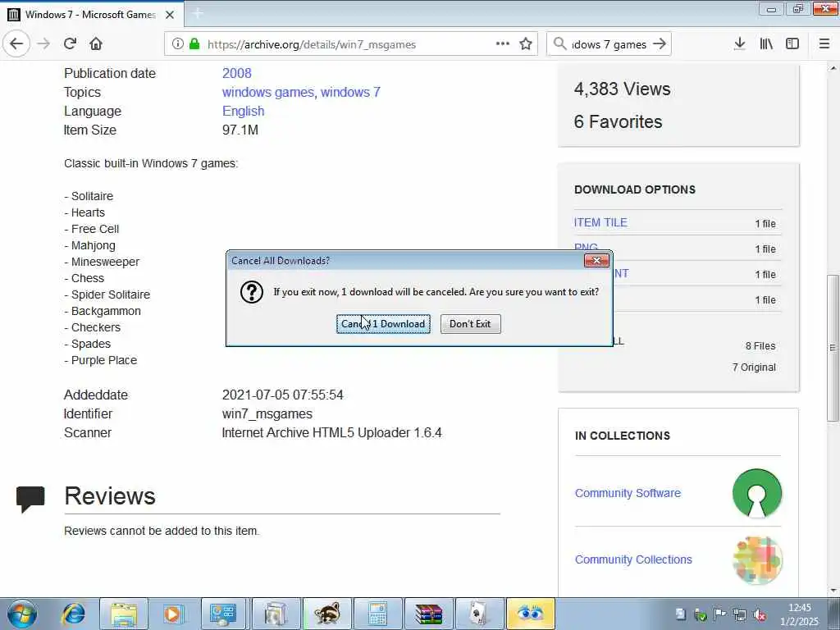Reload the current page
840x630 pixels.
pos(70,44)
